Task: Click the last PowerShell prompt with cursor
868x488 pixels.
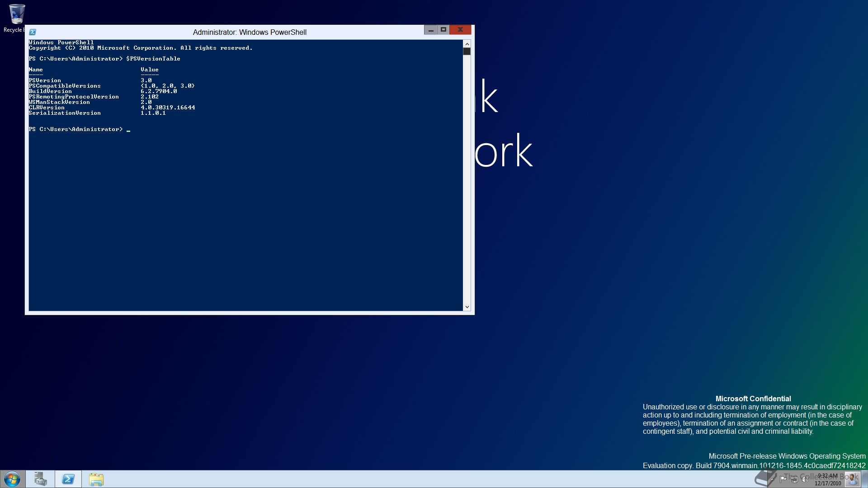Action: (80, 129)
